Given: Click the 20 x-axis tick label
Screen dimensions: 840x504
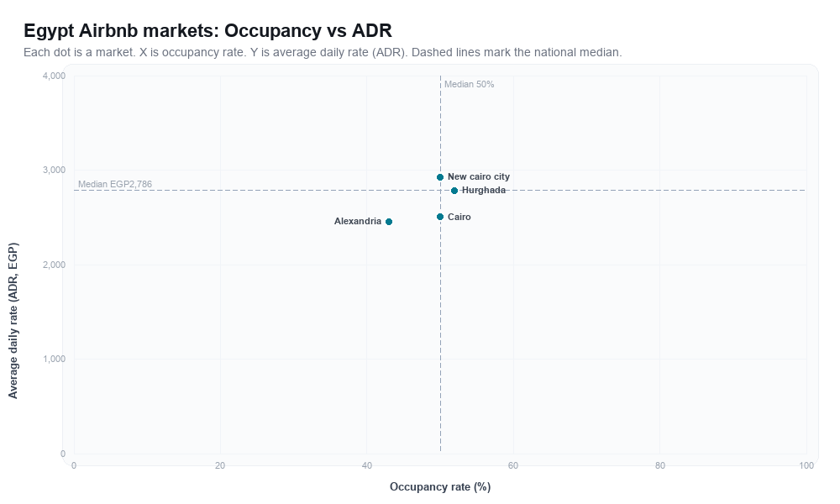Looking at the screenshot, I should click(220, 466).
